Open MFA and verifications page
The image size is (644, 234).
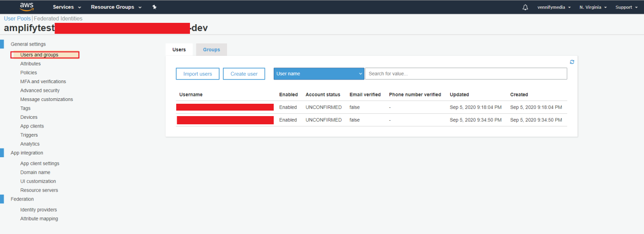(43, 82)
